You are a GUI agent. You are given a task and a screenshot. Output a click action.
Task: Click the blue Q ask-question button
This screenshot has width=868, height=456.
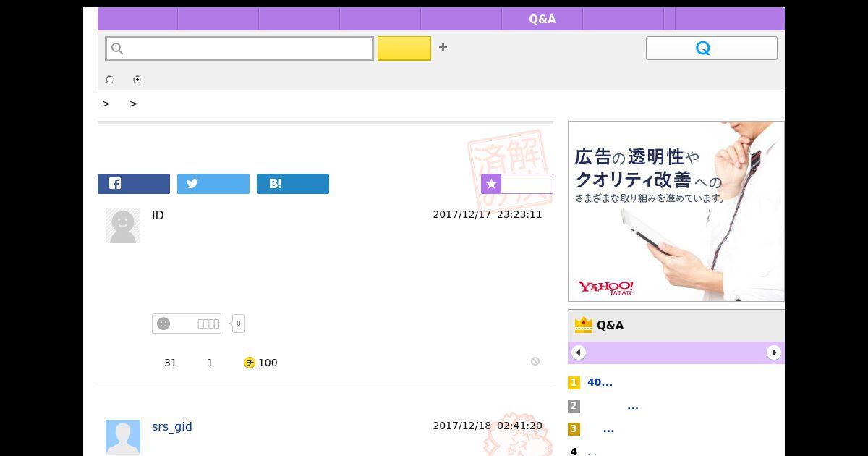712,48
